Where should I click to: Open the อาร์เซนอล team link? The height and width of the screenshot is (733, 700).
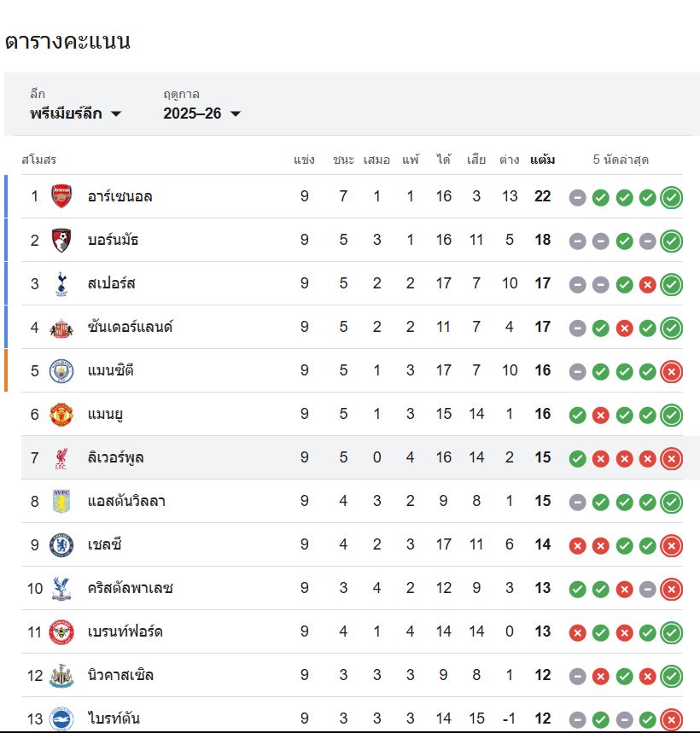pyautogui.click(x=120, y=196)
